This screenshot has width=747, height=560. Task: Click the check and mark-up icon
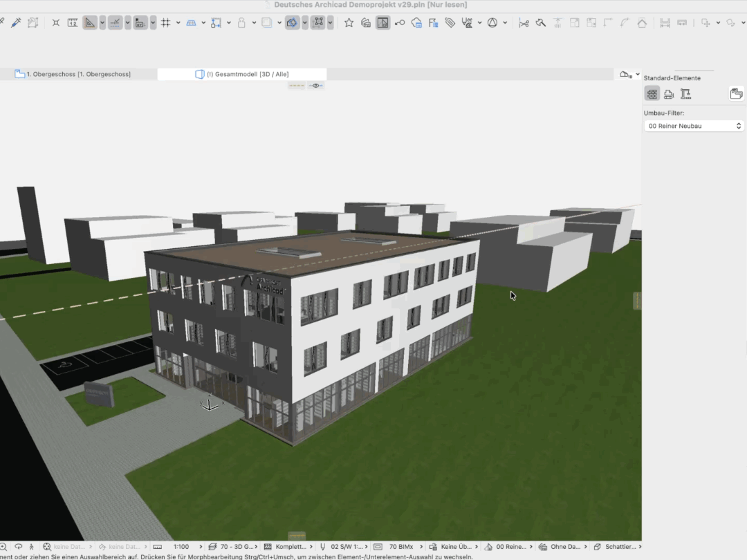[467, 22]
